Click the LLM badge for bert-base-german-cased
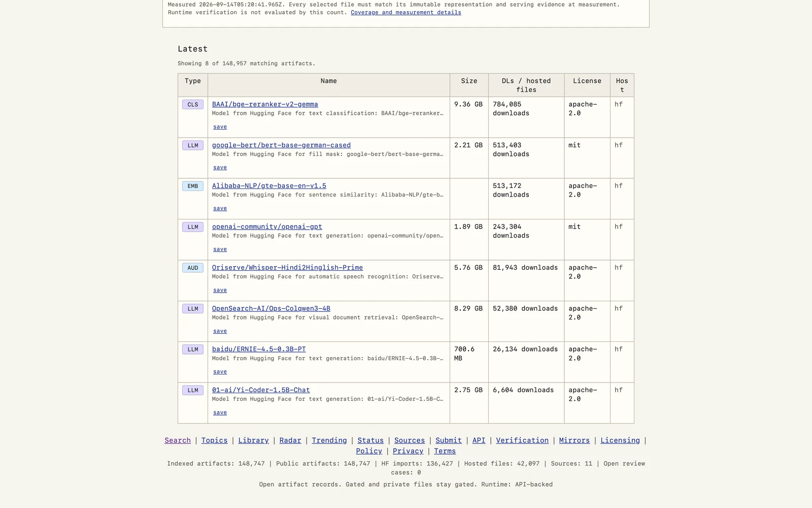812x508 pixels. tap(193, 145)
